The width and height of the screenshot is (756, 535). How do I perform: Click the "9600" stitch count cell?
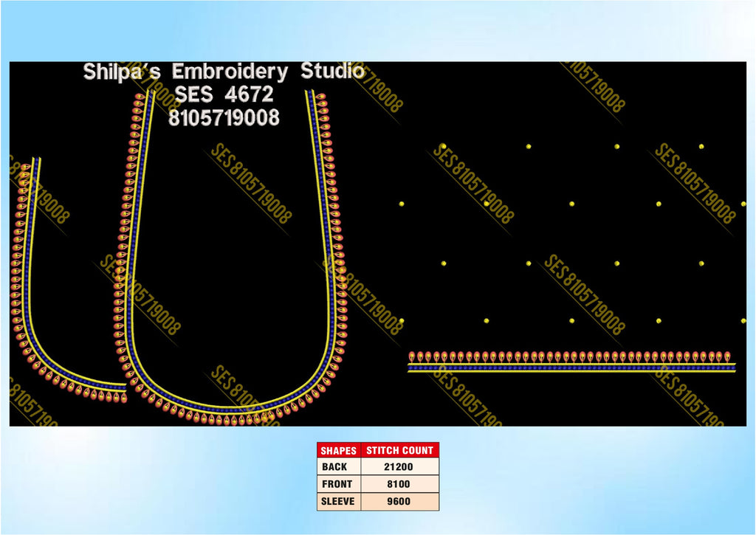(x=399, y=501)
